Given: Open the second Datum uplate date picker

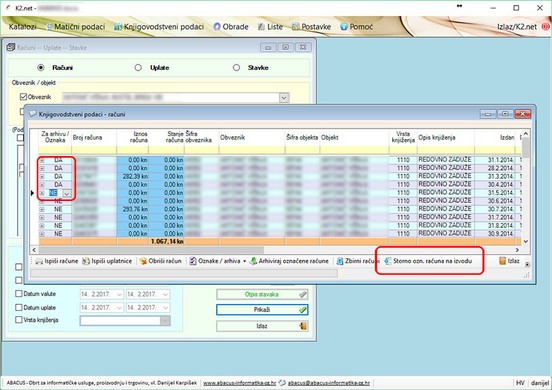Looking at the screenshot, I should click(165, 308).
